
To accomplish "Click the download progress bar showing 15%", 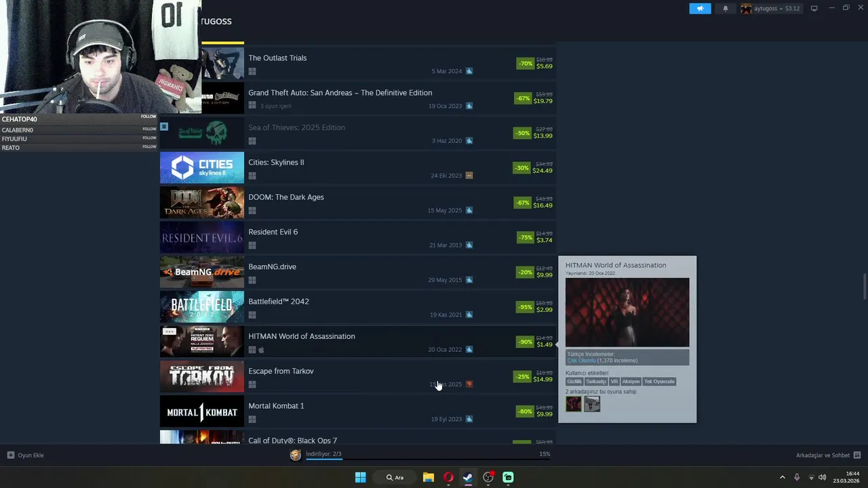I will (428, 459).
